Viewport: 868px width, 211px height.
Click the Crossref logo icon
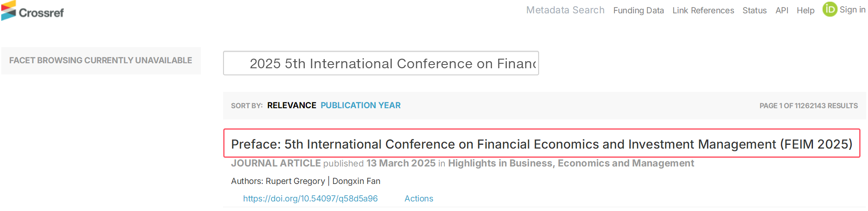[x=9, y=10]
